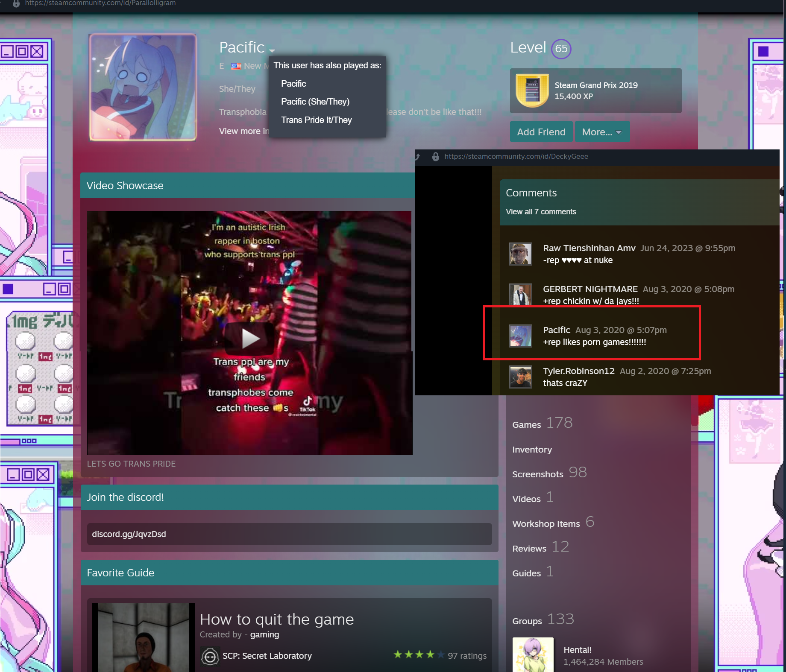Click the 'LETS GO TRANS PRIDE' video caption
Image resolution: width=786 pixels, height=672 pixels.
pos(131,464)
